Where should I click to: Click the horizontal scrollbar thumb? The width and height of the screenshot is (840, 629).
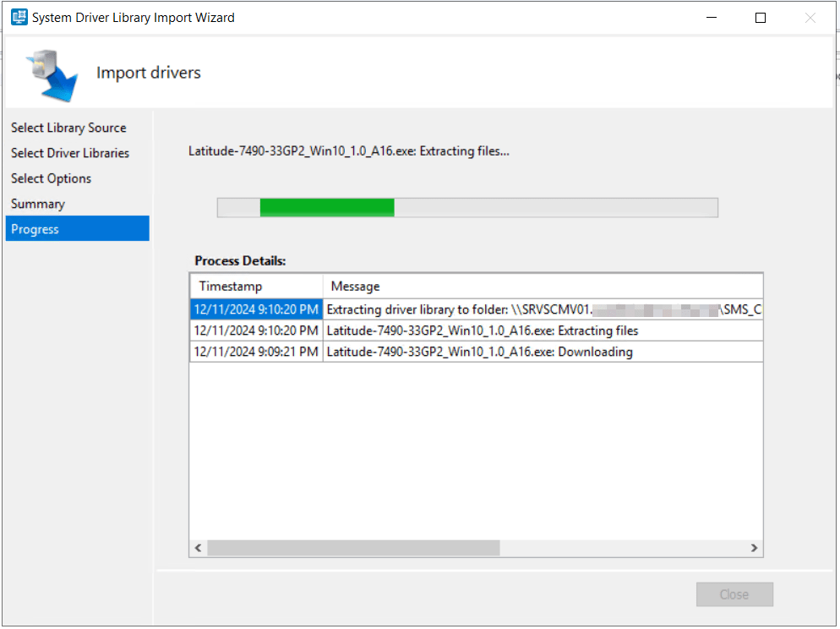[353, 549]
